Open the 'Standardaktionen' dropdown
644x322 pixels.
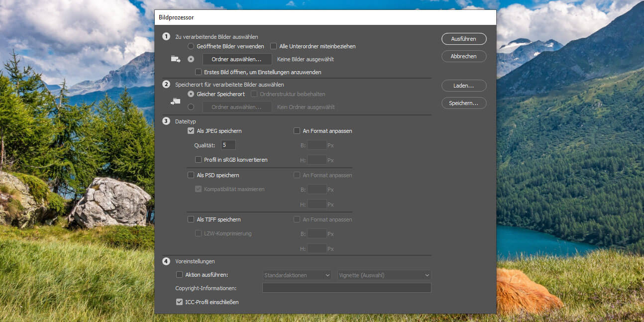pyautogui.click(x=297, y=275)
